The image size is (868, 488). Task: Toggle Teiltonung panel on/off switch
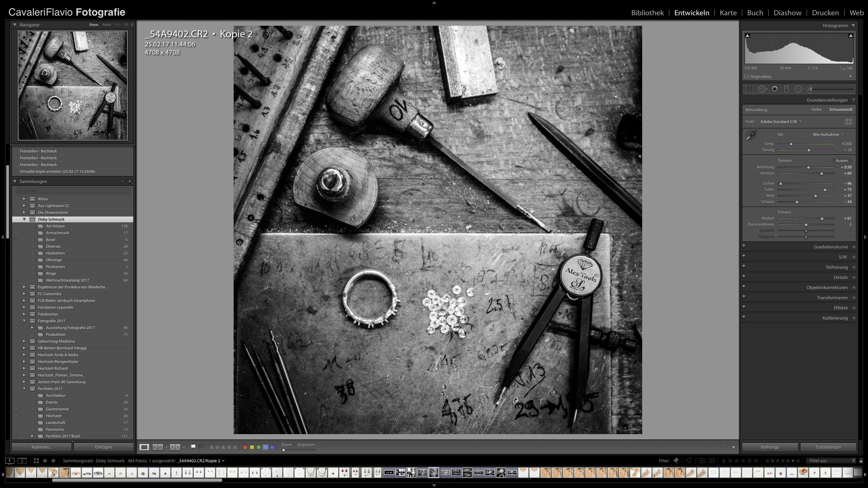pyautogui.click(x=744, y=267)
